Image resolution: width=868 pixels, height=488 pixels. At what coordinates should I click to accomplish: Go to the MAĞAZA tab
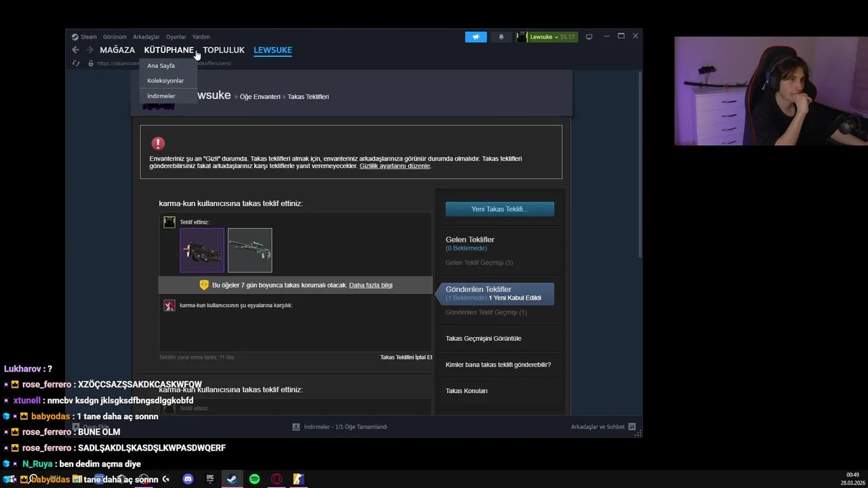(117, 50)
